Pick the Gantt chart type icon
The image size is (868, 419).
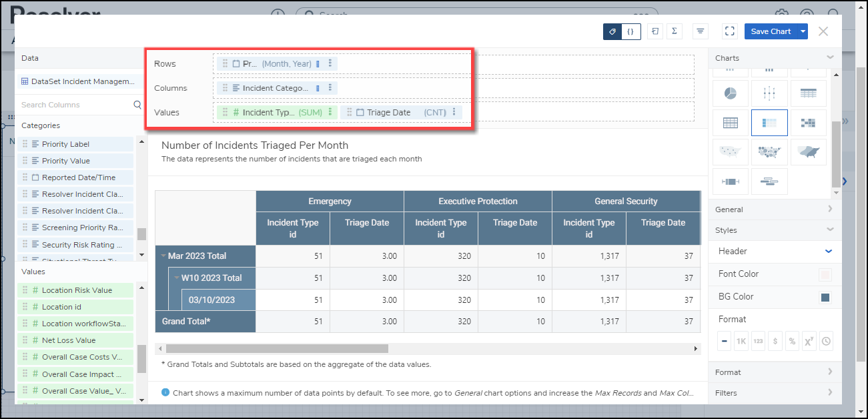[769, 181]
